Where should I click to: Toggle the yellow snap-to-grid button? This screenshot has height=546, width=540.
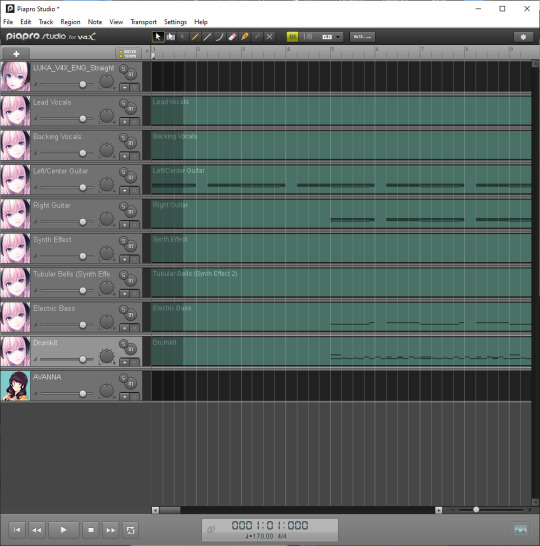point(292,37)
